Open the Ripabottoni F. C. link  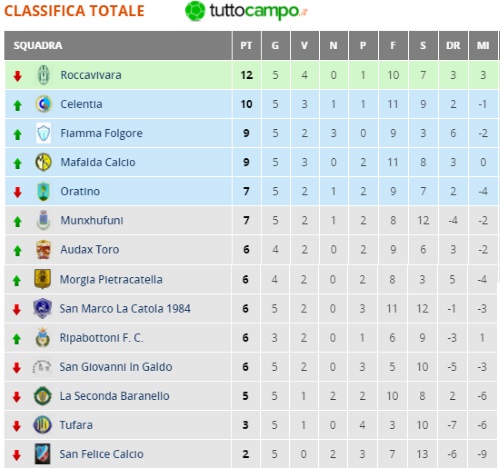click(x=101, y=338)
